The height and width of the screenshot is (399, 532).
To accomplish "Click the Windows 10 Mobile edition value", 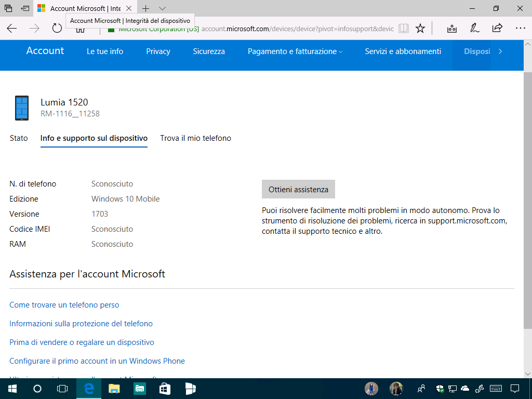I will pos(126,199).
